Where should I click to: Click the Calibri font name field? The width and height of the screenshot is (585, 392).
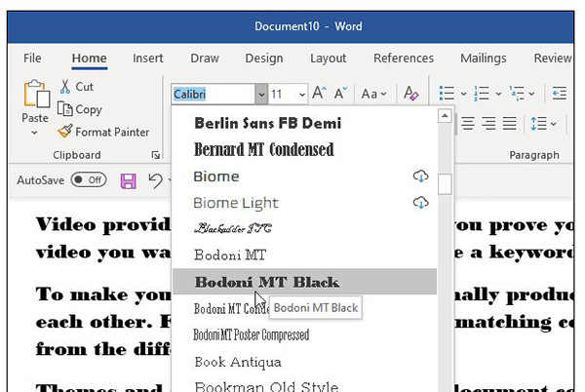click(x=213, y=95)
